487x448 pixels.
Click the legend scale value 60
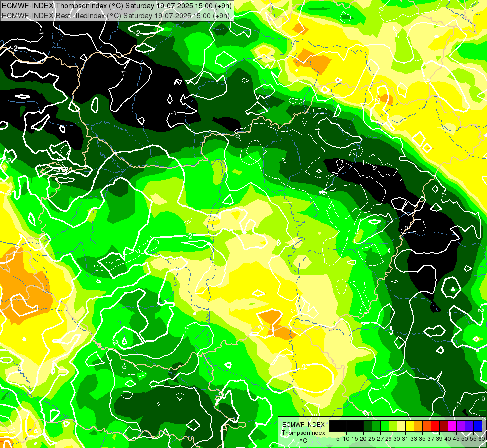tap(482, 439)
